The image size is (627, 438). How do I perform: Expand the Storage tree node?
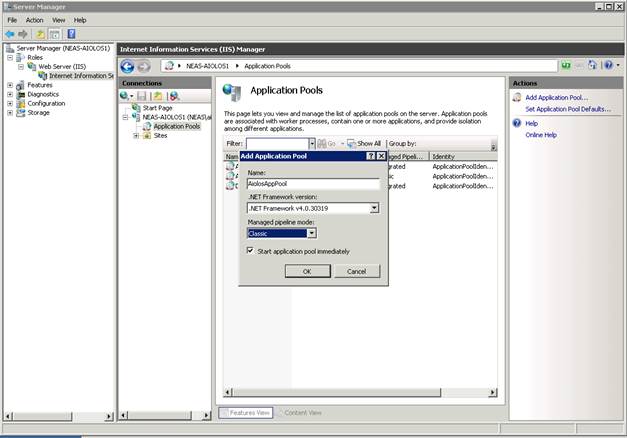click(10, 112)
